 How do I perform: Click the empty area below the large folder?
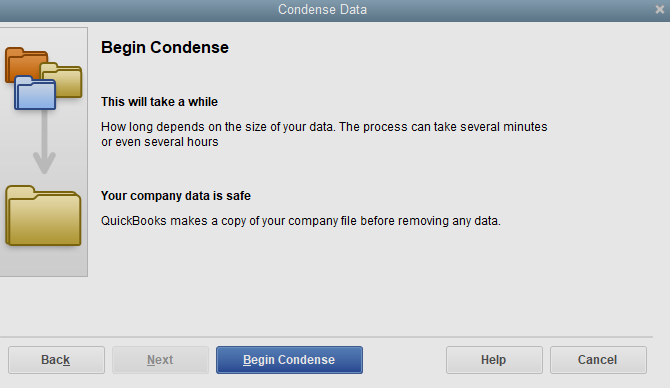point(43,262)
